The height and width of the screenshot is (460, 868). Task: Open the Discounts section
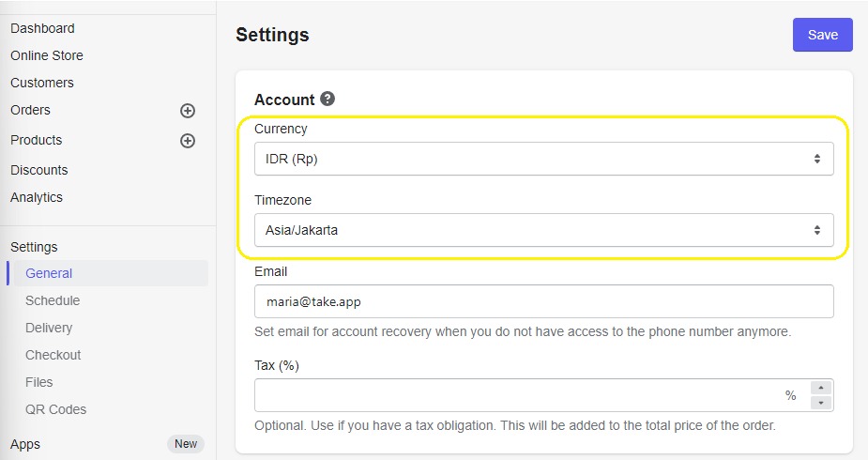click(39, 170)
